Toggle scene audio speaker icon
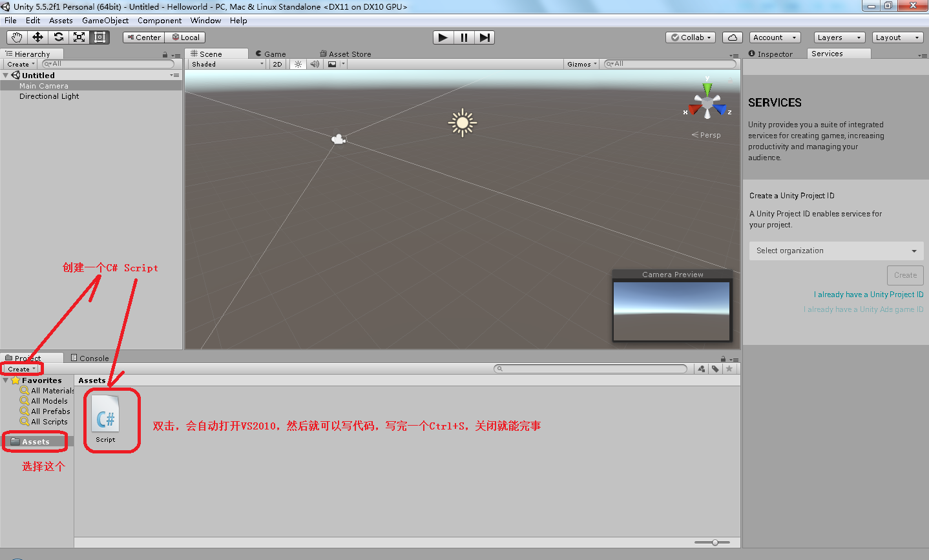Screen dimensions: 929x560 click(x=315, y=64)
